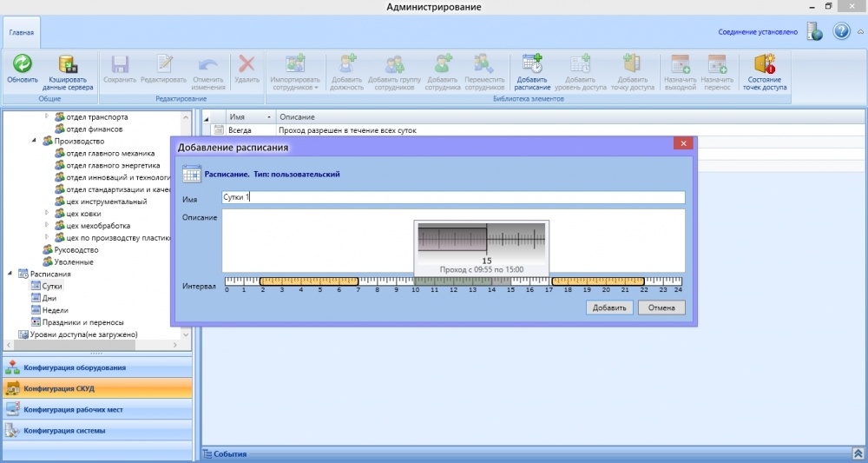Select the Главная ribbon tab

click(22, 32)
